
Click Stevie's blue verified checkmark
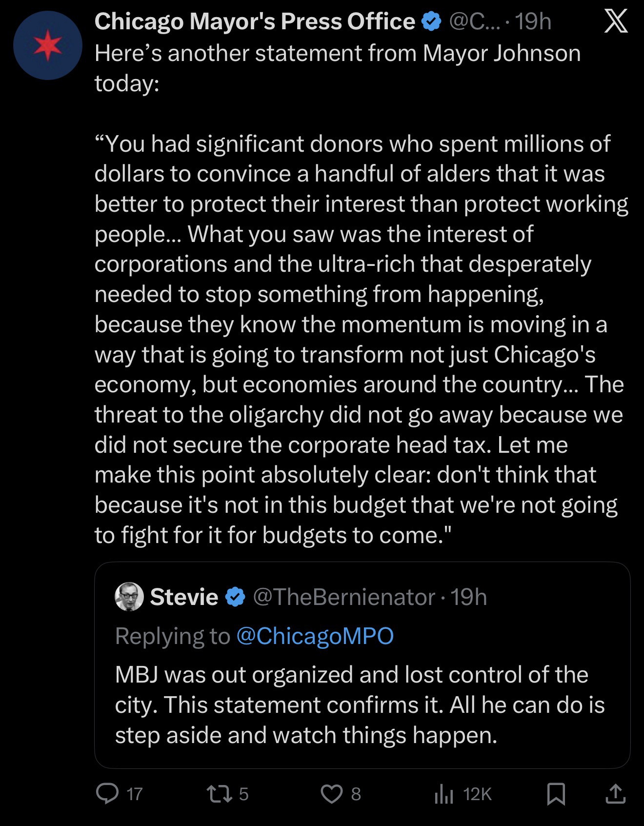click(x=236, y=597)
